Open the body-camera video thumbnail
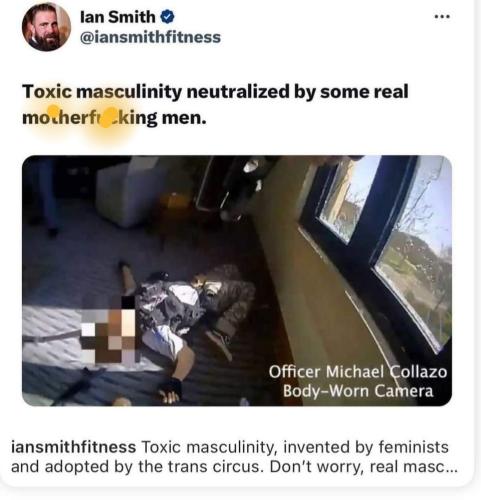 pyautogui.click(x=237, y=281)
